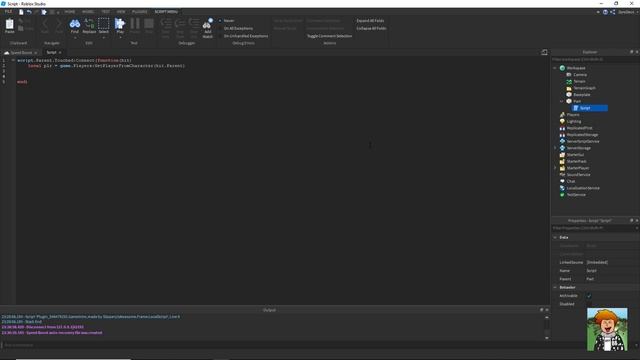Start the game with Play icon
The image size is (640, 360).
[x=120, y=23]
